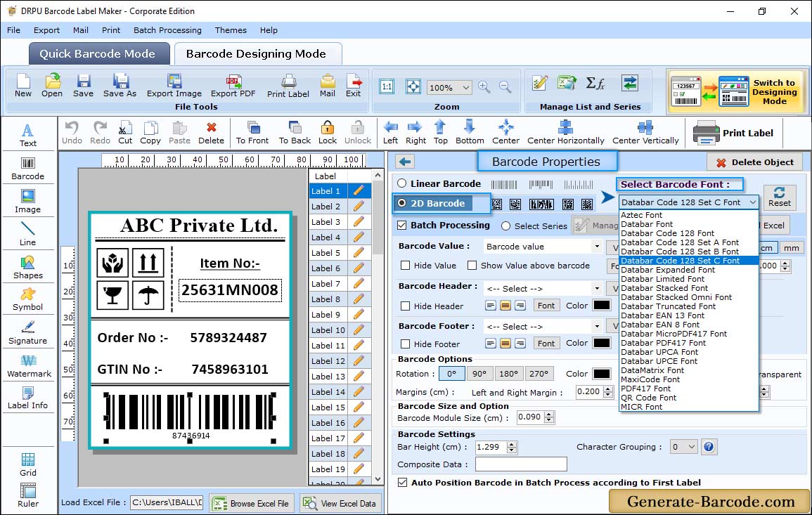
Task: Select the Watermark tool
Action: [29, 366]
